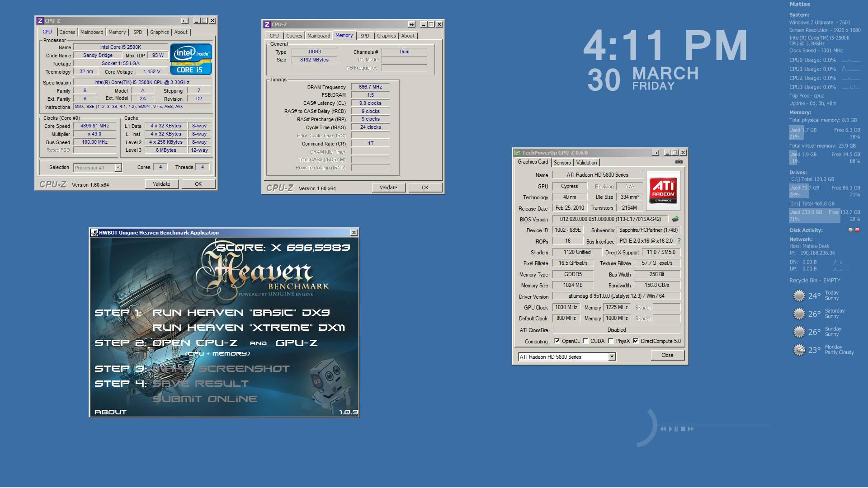Click the double-arrow icon in CPU-Z Memory window title
868x488 pixels.
pos(411,24)
